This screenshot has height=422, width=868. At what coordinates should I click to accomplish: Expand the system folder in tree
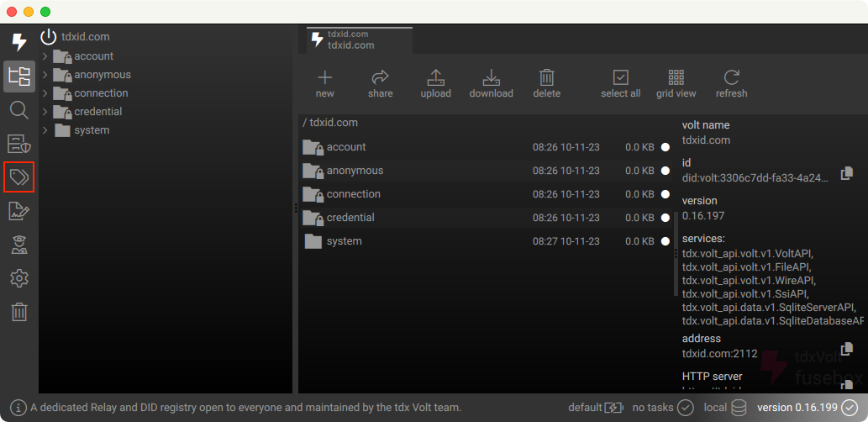[x=45, y=130]
